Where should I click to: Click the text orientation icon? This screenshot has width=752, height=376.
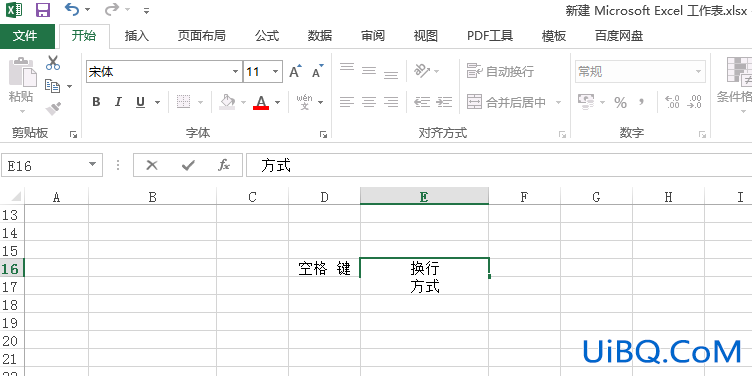coord(423,71)
